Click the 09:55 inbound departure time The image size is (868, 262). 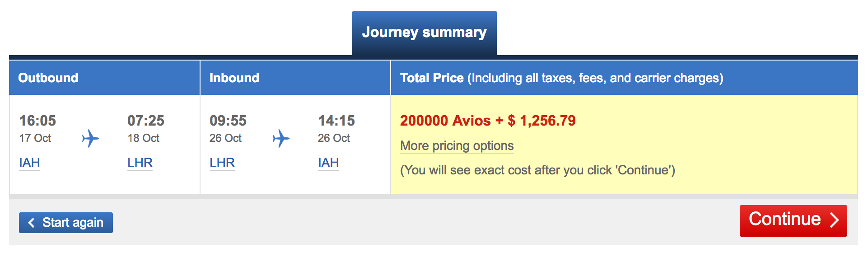point(228,121)
